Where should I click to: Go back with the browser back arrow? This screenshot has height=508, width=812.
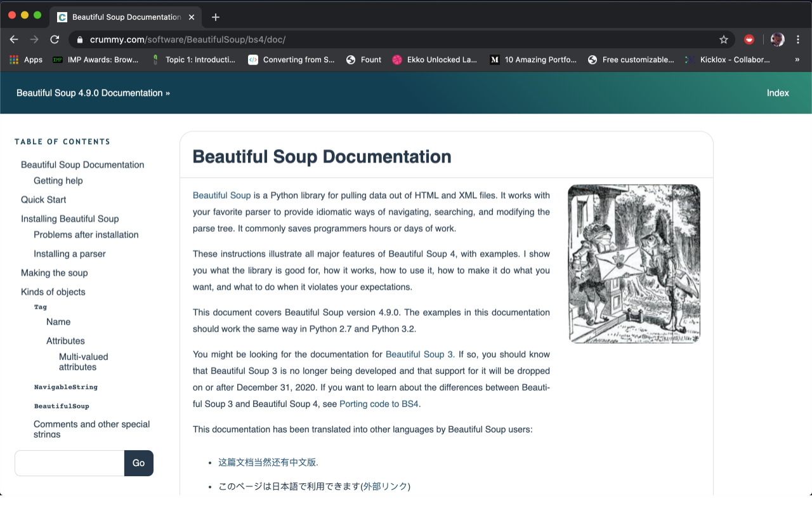tap(14, 39)
